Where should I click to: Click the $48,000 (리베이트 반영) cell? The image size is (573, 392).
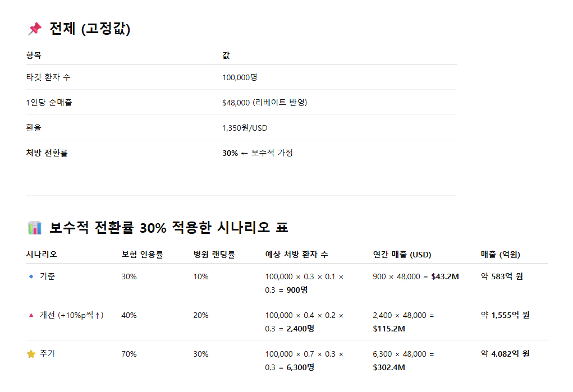(x=264, y=102)
